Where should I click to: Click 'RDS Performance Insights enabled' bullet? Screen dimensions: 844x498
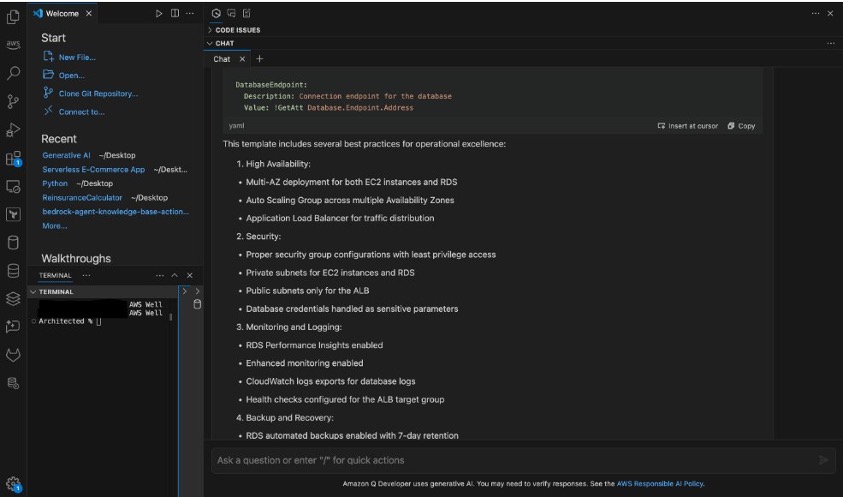click(x=314, y=345)
